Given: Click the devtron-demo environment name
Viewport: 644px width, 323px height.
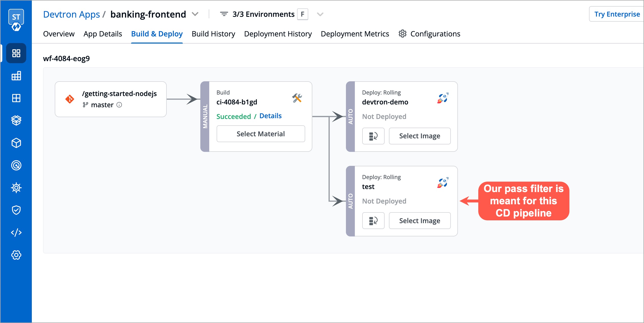Looking at the screenshot, I should pyautogui.click(x=385, y=102).
